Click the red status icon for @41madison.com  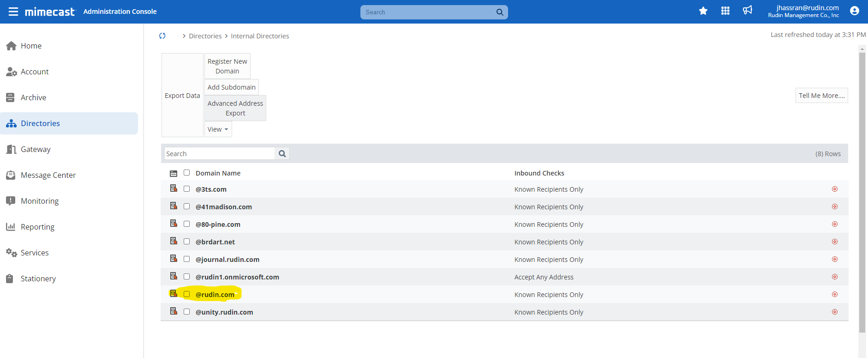[835, 206]
